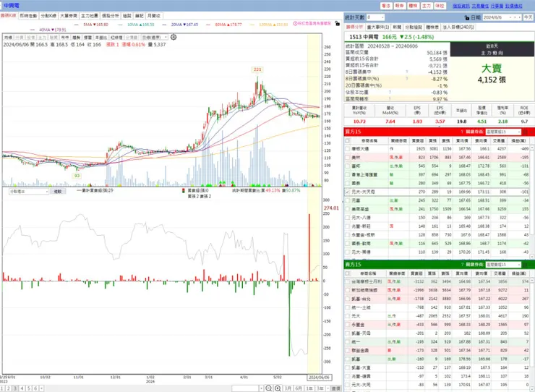The image size is (535, 392).
Task: Click the zoom-out magnifier at the chart bottom
Action: coord(268,388)
